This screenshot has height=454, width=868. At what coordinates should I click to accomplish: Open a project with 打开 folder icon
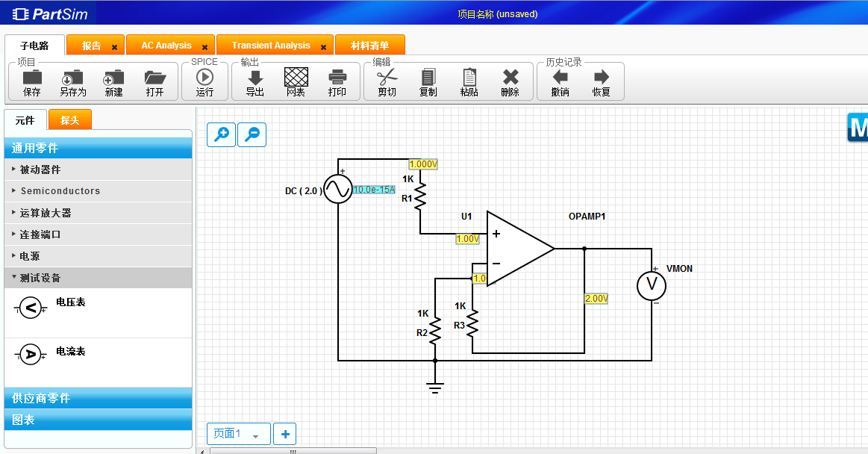tap(155, 78)
